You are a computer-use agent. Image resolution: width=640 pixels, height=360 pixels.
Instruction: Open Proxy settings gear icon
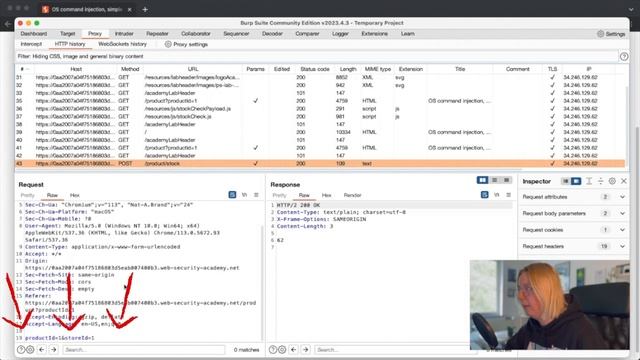tap(168, 44)
